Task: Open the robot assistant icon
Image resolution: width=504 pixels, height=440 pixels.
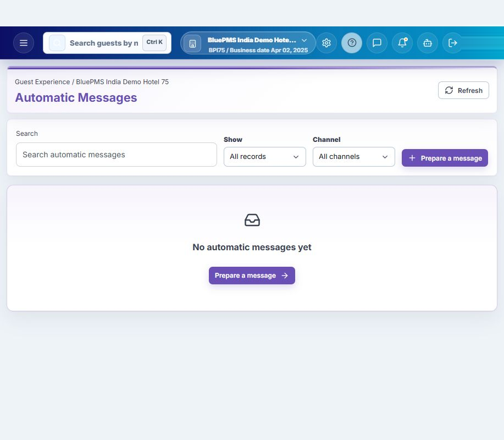Action: [428, 43]
